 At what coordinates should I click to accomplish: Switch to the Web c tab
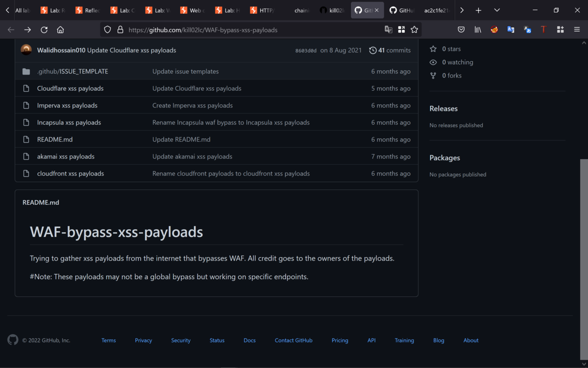tap(193, 10)
